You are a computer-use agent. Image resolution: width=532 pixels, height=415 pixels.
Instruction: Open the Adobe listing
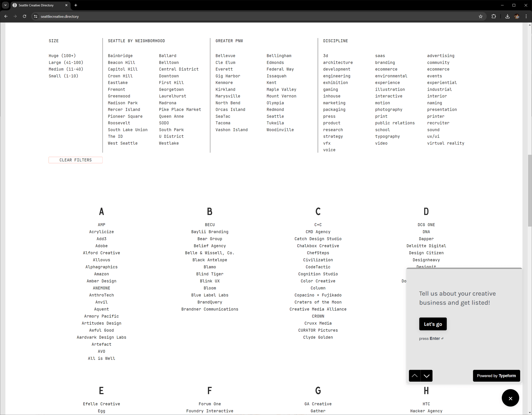(x=102, y=246)
